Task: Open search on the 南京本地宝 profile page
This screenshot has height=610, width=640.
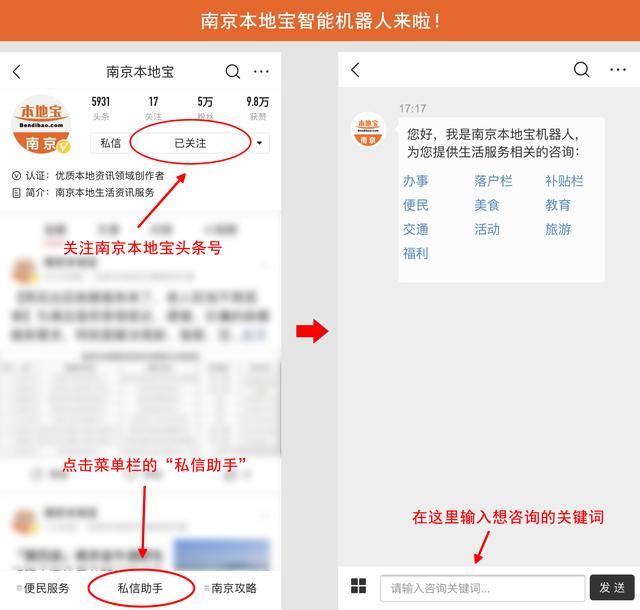Action: click(233, 72)
